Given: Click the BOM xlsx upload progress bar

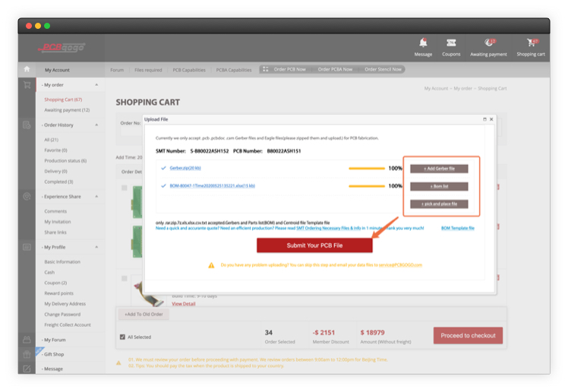Looking at the screenshot, I should point(367,186).
